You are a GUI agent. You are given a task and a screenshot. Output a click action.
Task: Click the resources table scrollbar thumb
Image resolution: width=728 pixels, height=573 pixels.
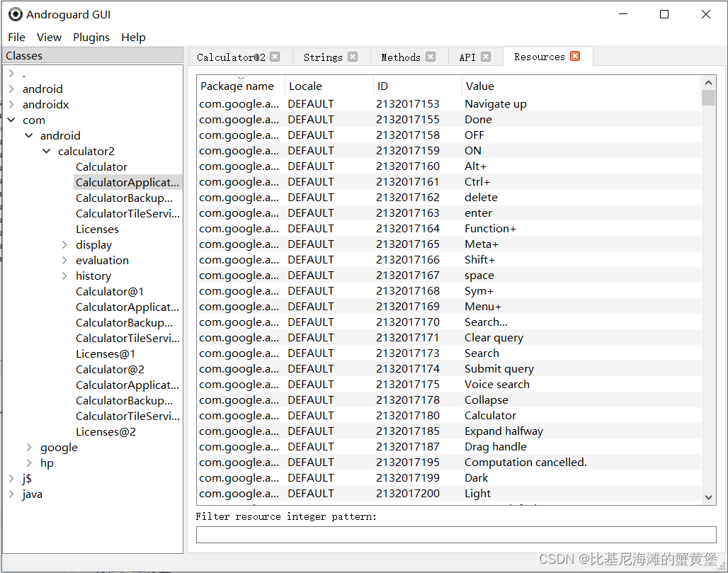tap(708, 98)
